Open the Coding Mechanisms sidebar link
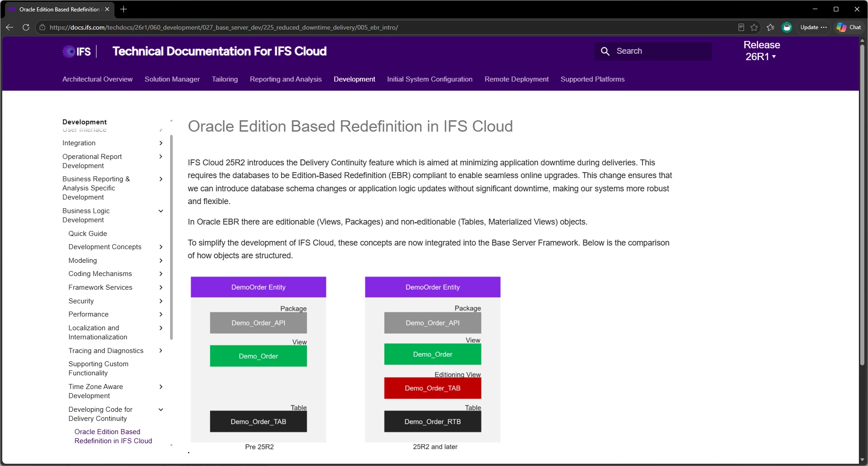The height and width of the screenshot is (466, 868). 100,274
